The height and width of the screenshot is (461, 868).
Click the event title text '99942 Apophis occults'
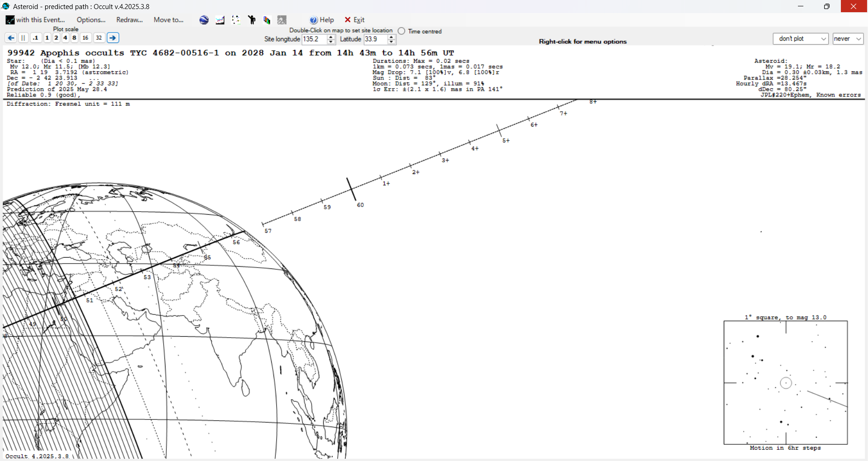66,53
